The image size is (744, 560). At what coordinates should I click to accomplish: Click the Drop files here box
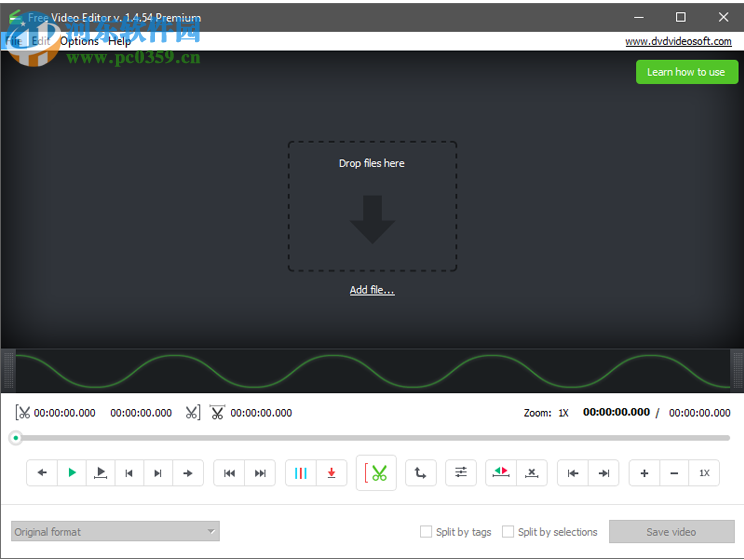[372, 206]
